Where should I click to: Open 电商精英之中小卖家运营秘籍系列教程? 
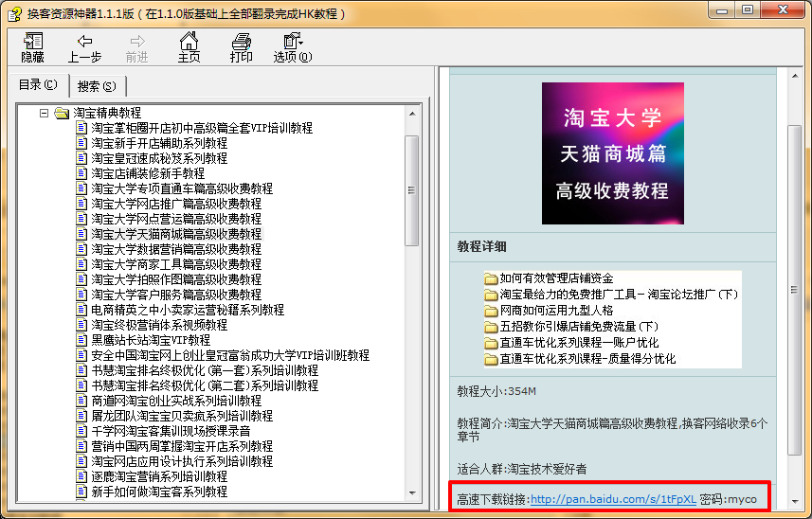click(x=188, y=310)
